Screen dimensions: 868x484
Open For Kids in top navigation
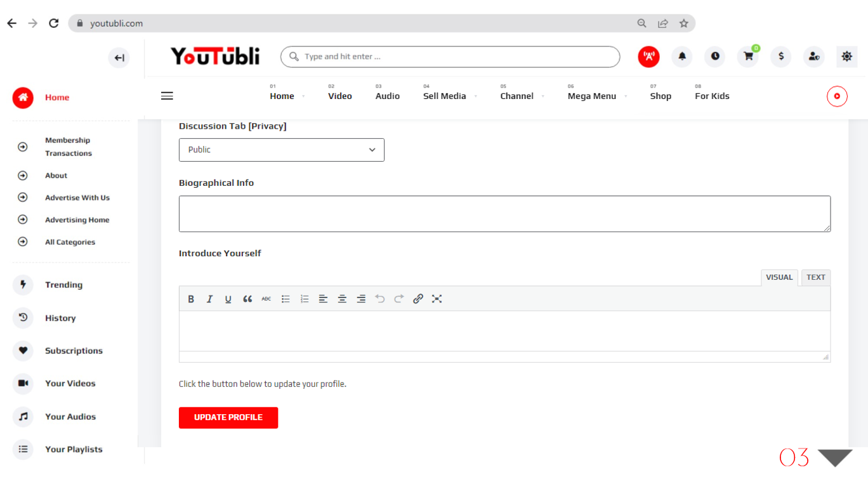click(x=712, y=96)
